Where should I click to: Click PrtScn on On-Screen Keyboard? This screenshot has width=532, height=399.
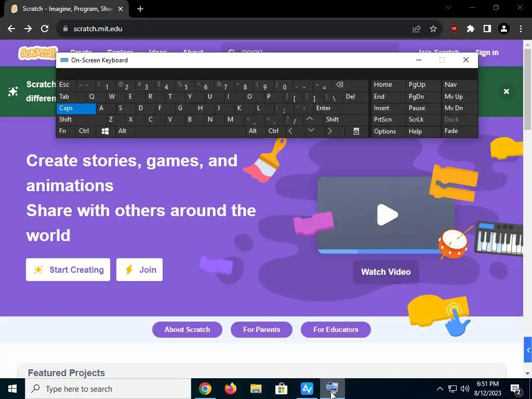(388, 119)
